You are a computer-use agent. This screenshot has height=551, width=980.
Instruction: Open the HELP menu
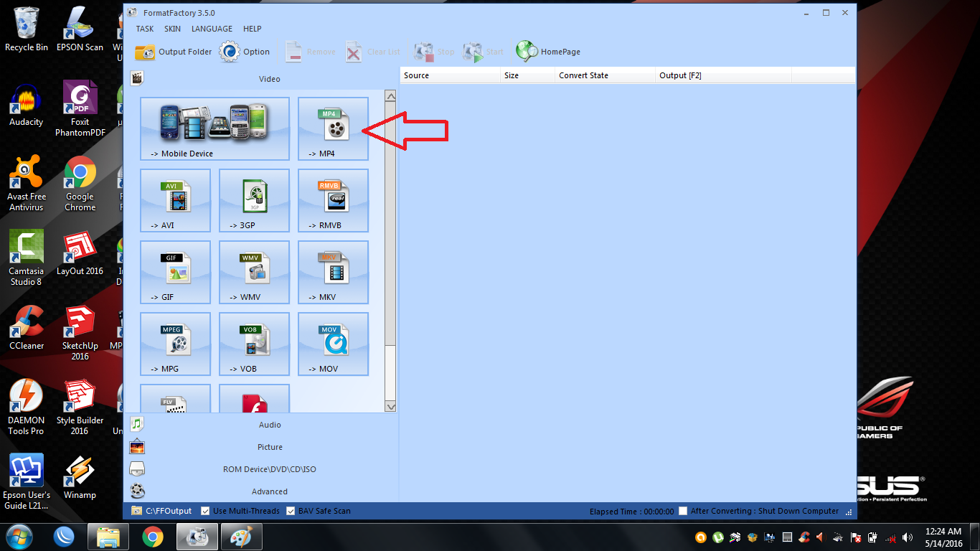point(253,29)
